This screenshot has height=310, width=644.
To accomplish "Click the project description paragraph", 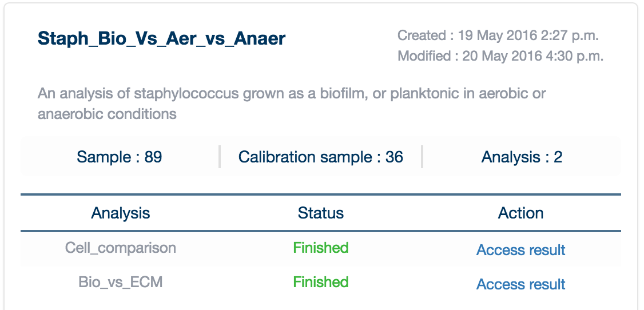I will (292, 104).
